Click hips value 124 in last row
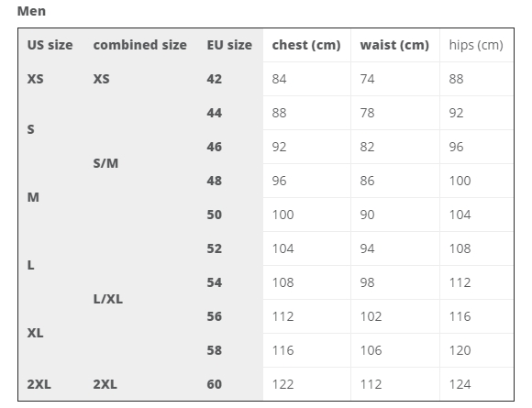 tap(476, 384)
